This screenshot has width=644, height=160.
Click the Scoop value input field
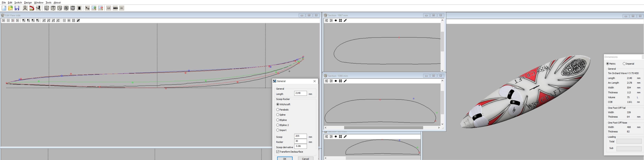(300, 136)
